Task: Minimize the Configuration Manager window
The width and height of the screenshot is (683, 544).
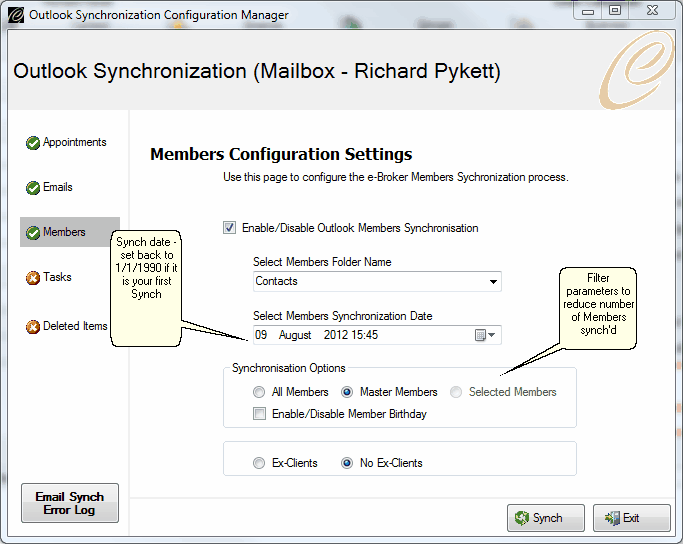Action: (588, 10)
